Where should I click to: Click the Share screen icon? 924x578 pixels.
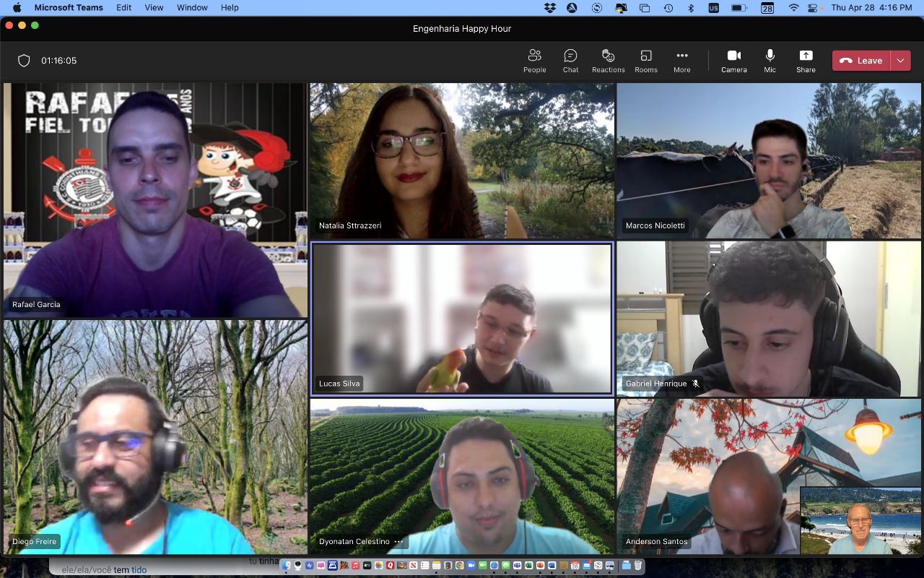click(x=806, y=61)
